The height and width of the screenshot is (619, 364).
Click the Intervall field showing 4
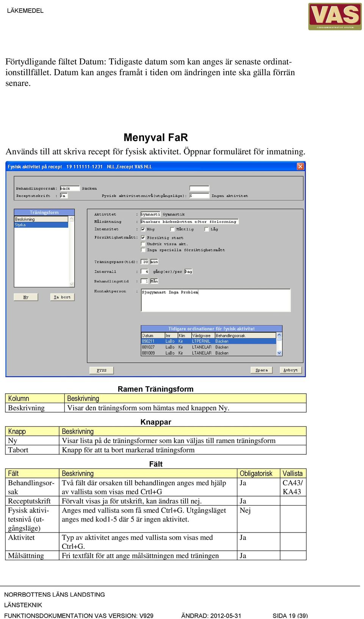tap(144, 272)
